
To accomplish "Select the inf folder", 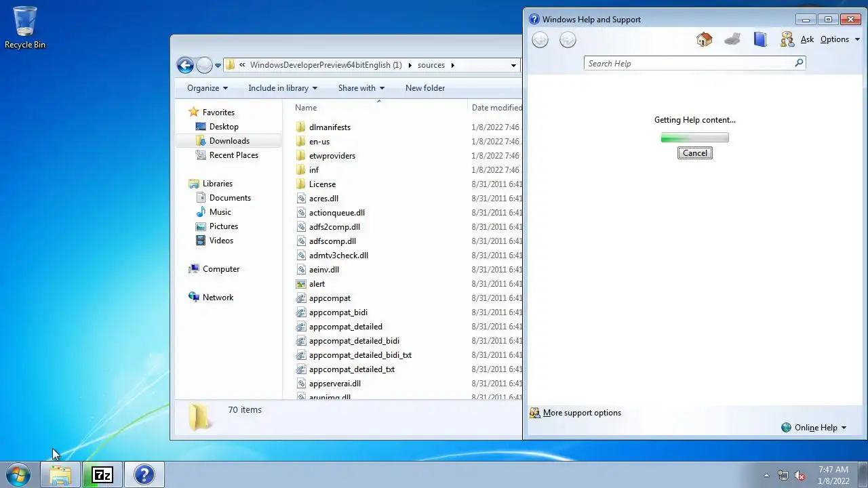I will pyautogui.click(x=313, y=169).
